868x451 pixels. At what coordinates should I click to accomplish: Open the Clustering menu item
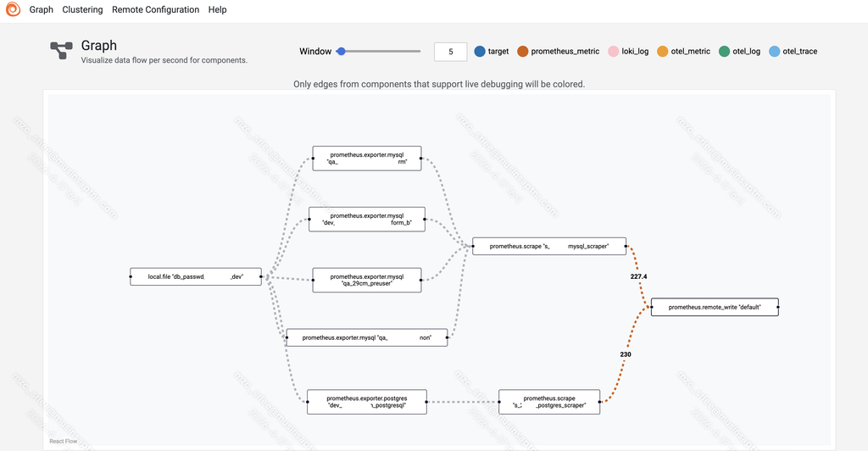82,9
